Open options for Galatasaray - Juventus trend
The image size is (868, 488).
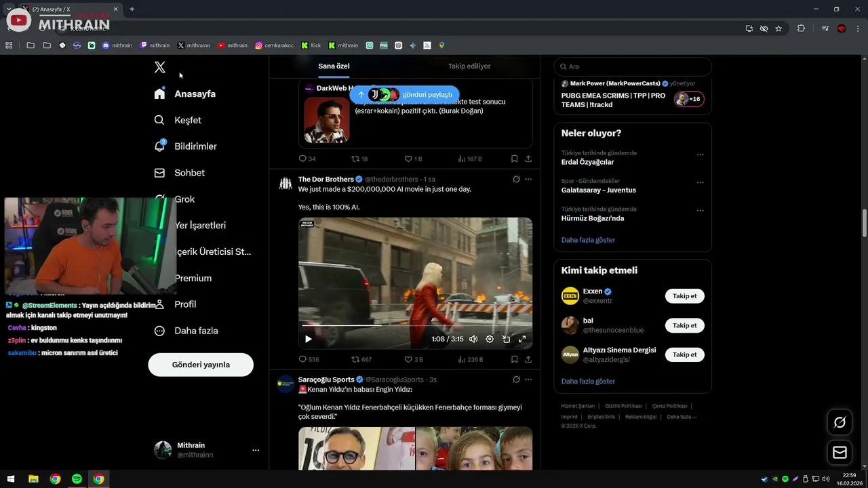pyautogui.click(x=701, y=182)
